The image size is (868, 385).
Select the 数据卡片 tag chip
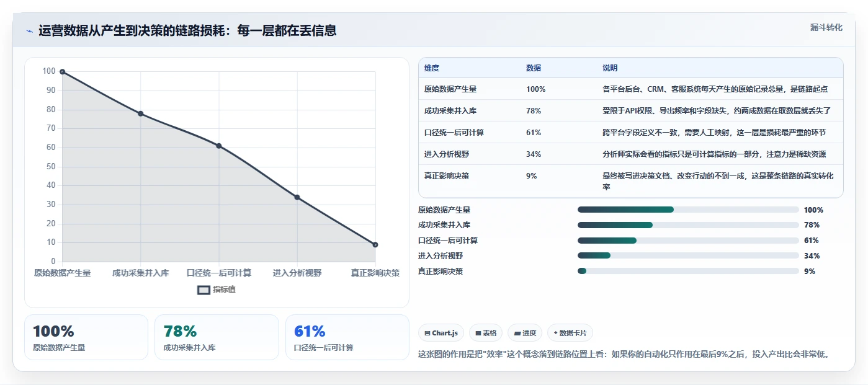click(x=570, y=333)
